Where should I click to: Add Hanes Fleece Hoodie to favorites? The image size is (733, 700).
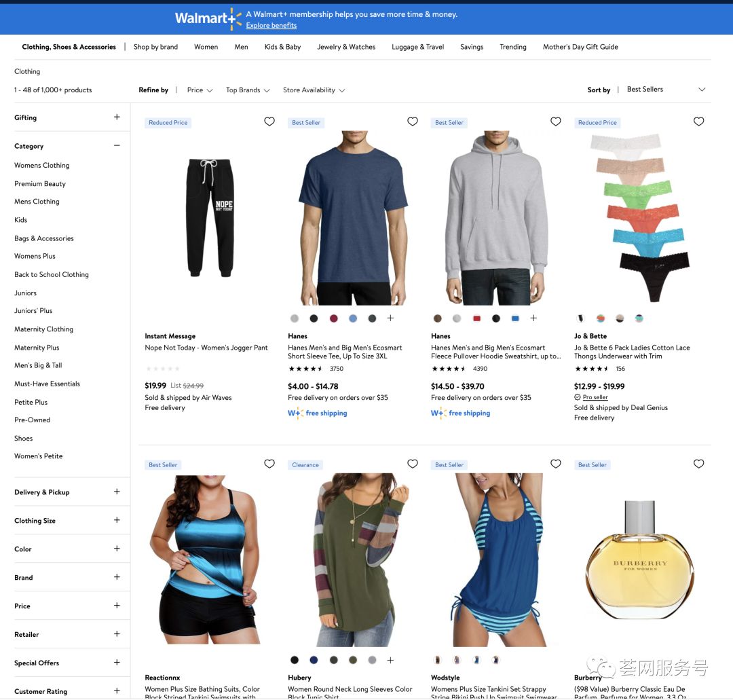tap(556, 122)
